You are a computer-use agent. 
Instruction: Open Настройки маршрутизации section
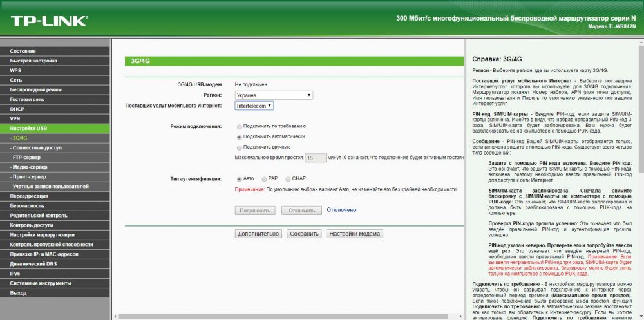click(55, 235)
